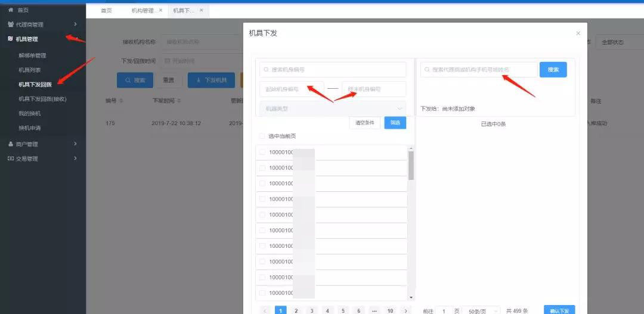The width and height of the screenshot is (644, 314).
Task: Close the 机具下... tab with its x
Action: click(202, 10)
